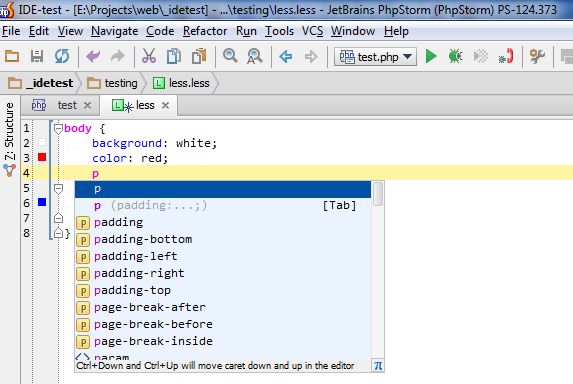573x384 pixels.
Task: Click the Copy toolbar icon
Action: [x=174, y=56]
